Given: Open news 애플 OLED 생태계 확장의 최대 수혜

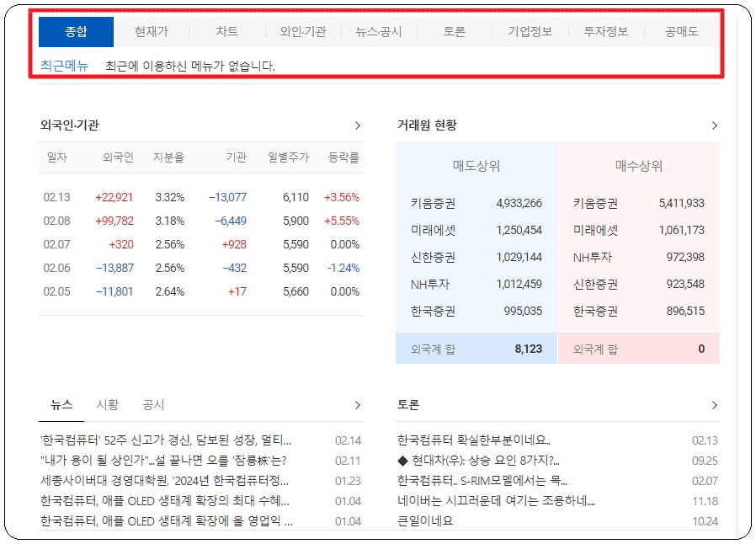Looking at the screenshot, I should [165, 501].
